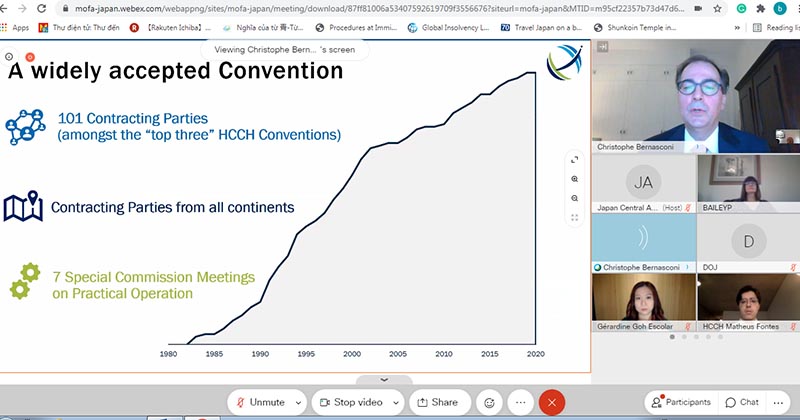Click the rotate view icon beside the slide
This screenshot has width=800, height=420.
click(575, 158)
